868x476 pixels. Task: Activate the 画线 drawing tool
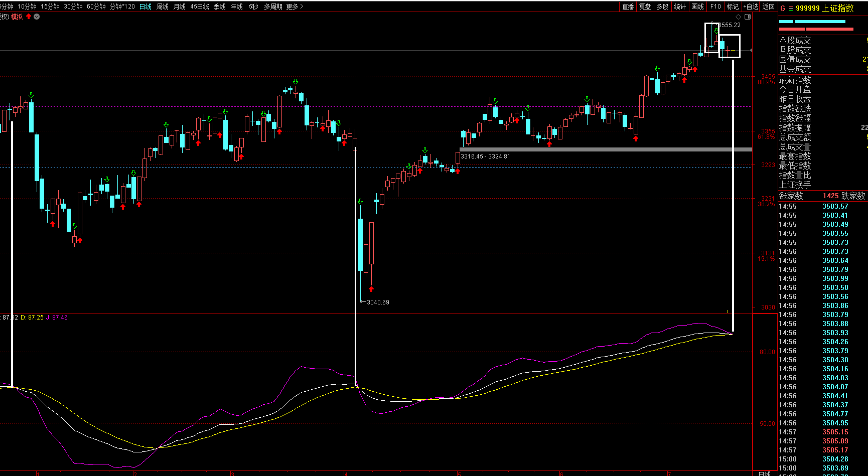click(697, 7)
